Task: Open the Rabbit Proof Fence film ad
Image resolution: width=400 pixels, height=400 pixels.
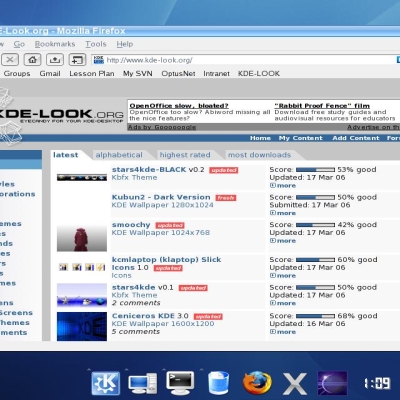Action: [x=322, y=106]
